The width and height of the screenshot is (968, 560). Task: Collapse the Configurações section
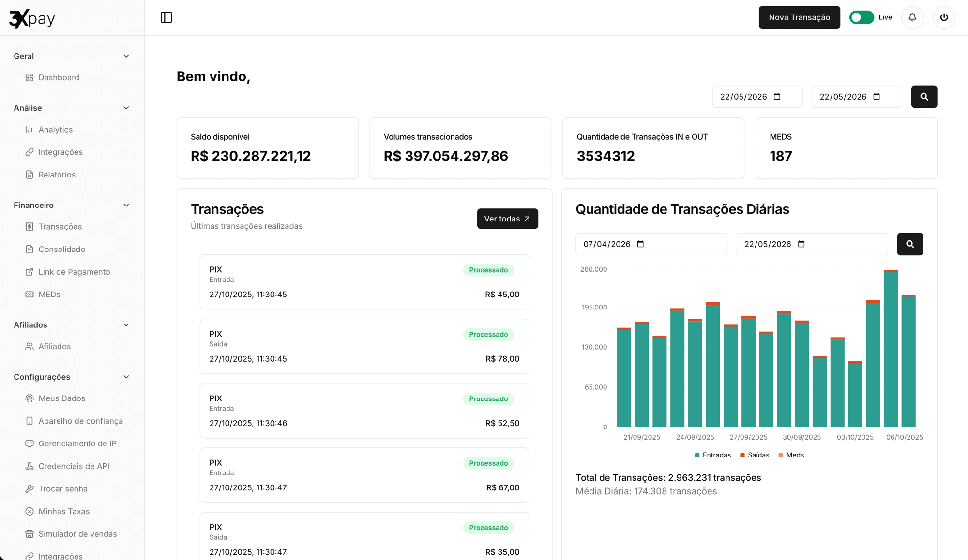coord(126,377)
